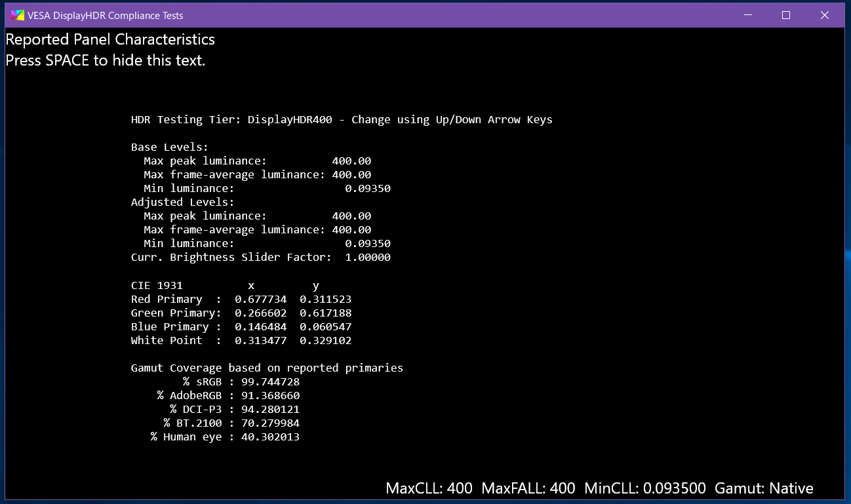Image resolution: width=851 pixels, height=504 pixels.
Task: Click the 'MinCLL: 0.093500' status entry
Action: pos(645,488)
